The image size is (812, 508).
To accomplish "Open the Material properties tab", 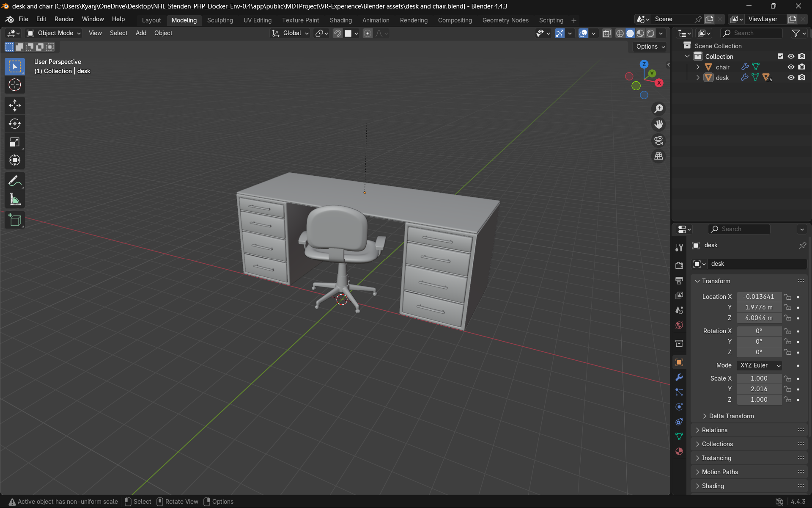I will (679, 451).
